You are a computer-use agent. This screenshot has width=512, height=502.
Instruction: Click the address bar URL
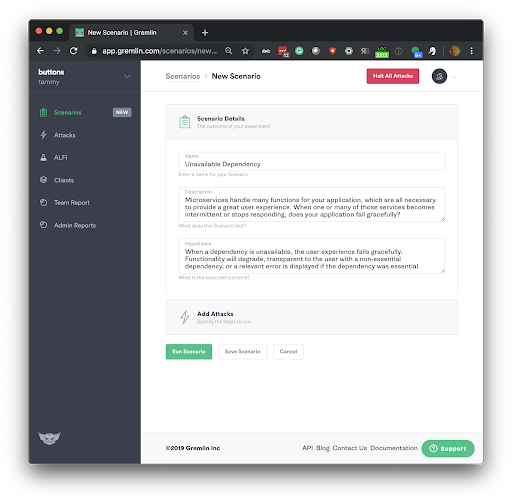159,51
